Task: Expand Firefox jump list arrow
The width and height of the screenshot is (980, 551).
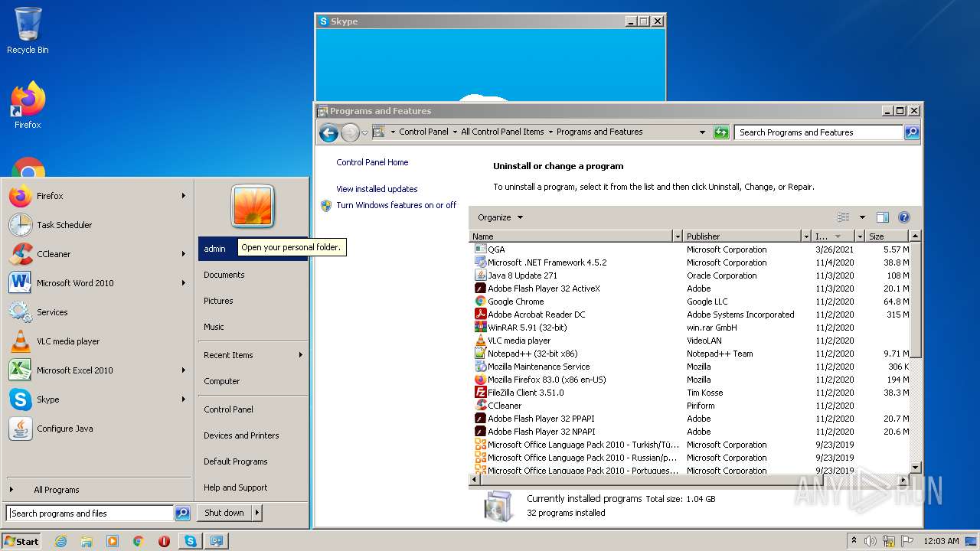Action: (x=183, y=196)
